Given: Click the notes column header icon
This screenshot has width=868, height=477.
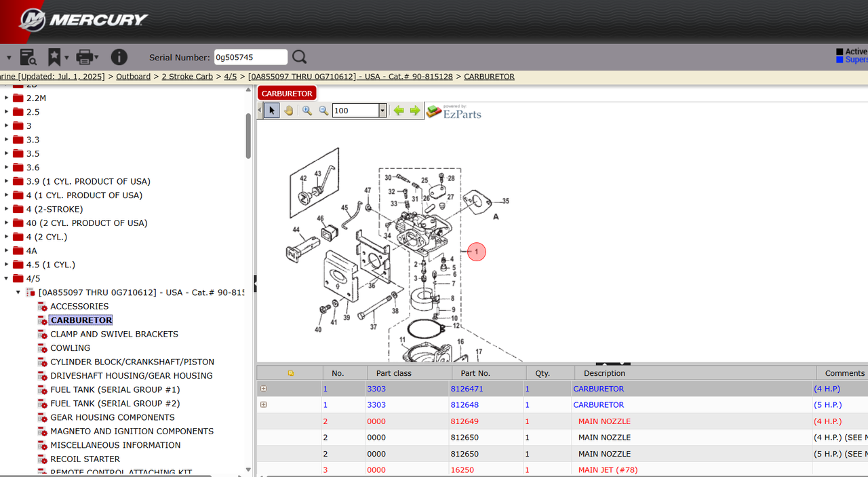Looking at the screenshot, I should click(x=291, y=373).
